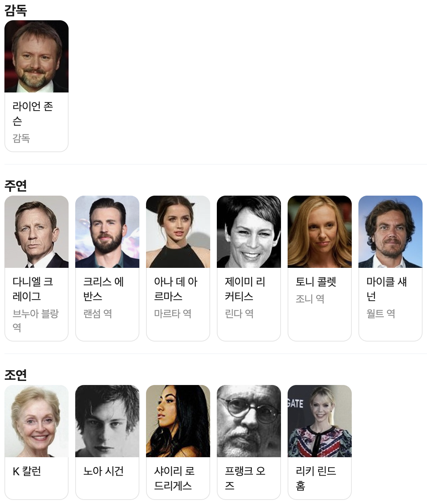Open the 월트 역 role label
Viewport: 427px width, 504px height.
[381, 314]
